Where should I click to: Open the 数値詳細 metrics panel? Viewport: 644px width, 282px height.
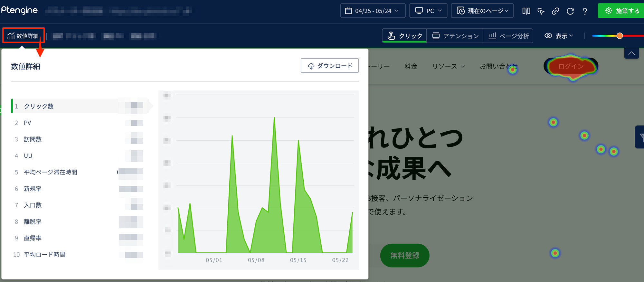[x=23, y=36]
